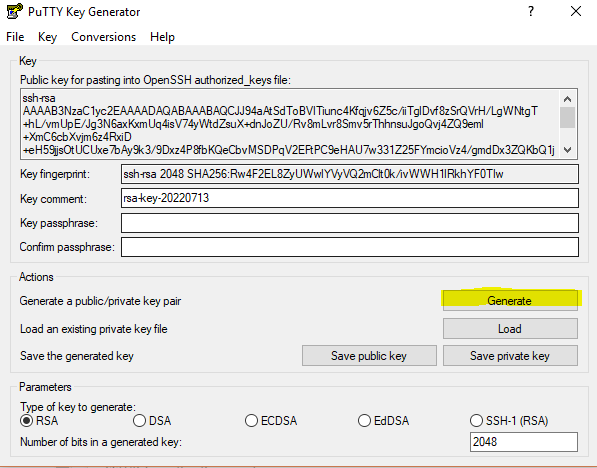Open the Help menu

(162, 37)
